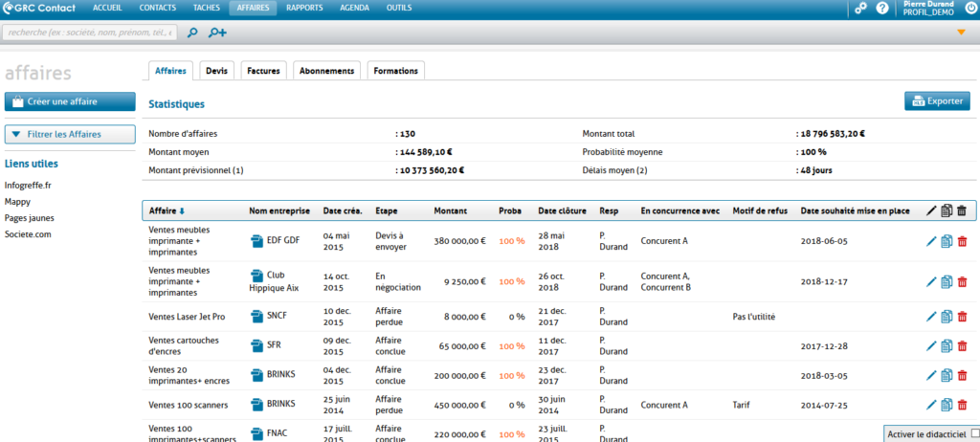Screen dimensions: 980x442
Task: Click the magnifier search icon
Action: tap(192, 33)
